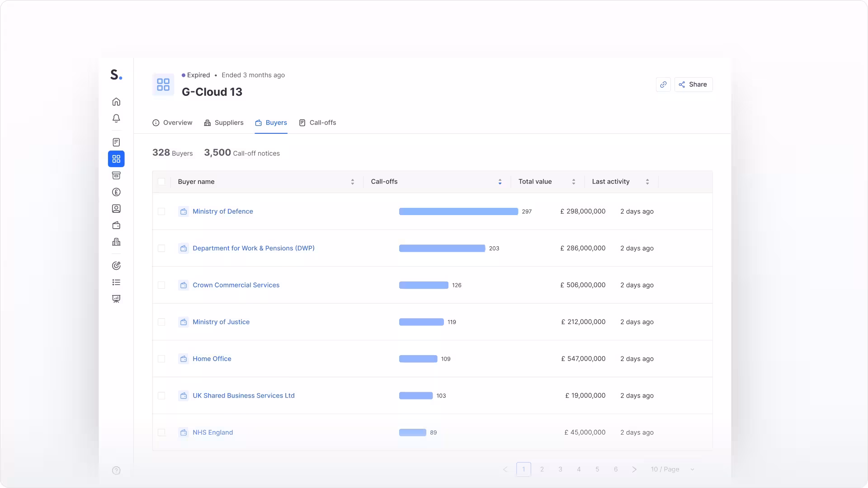Viewport: 868px width, 488px height.
Task: Open Crown Commercial Services buyer link
Action: coord(236,285)
